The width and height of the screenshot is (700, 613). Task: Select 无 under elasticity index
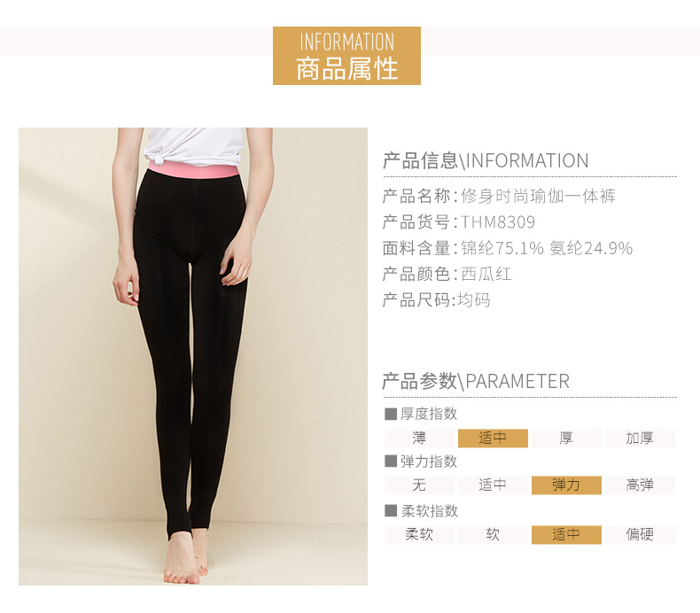point(419,485)
